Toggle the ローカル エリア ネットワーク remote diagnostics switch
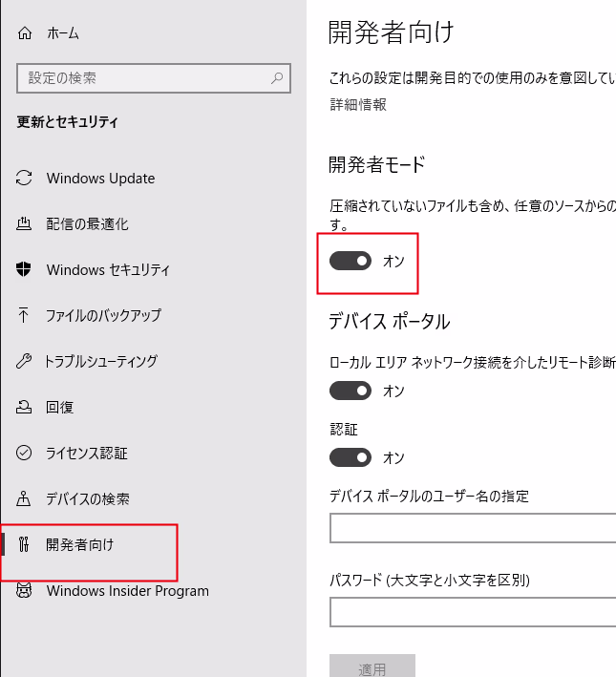Image resolution: width=616 pixels, height=677 pixels. tap(350, 391)
